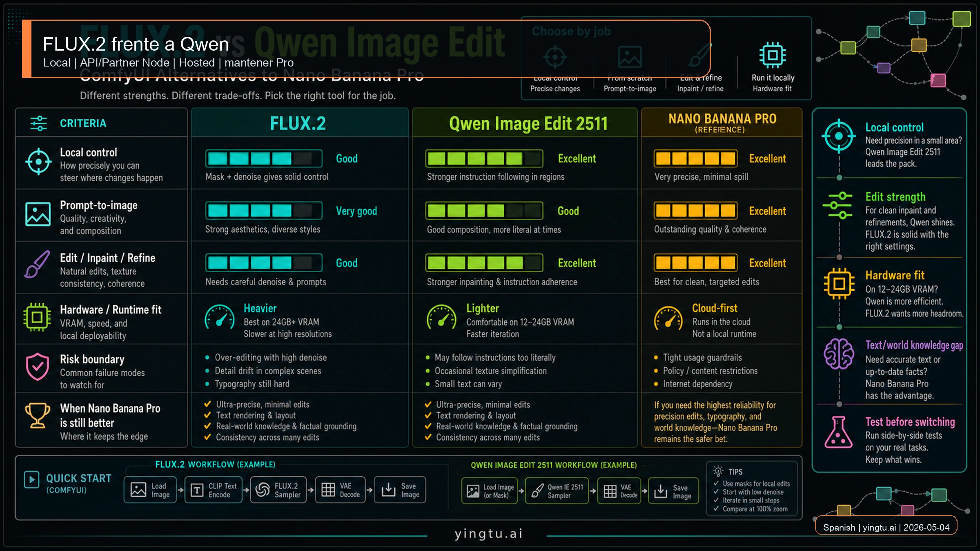Toggle FLUX.2 column Real-world knowledge checkmark

click(x=207, y=426)
